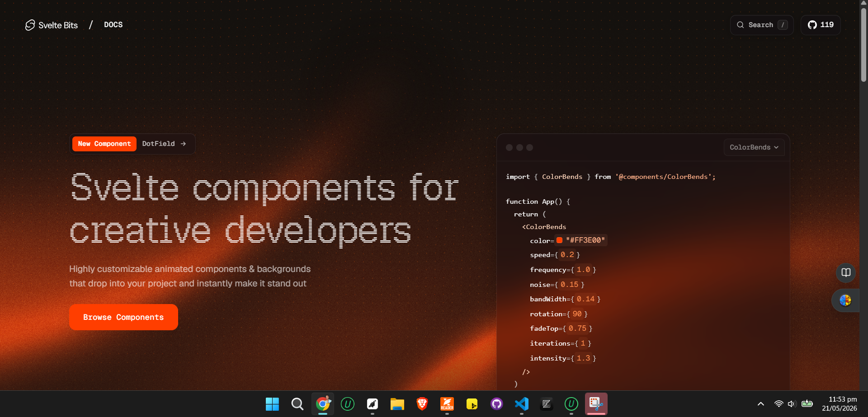
Task: Open Wi-Fi network settings in tray
Action: (778, 404)
